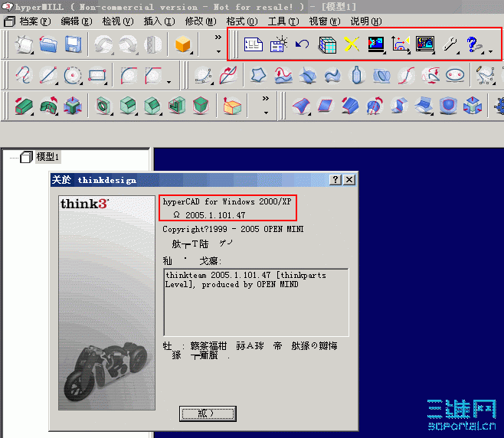Click the toolpath simulation monitor icon
Screen dimensions: 504x438
click(376, 44)
